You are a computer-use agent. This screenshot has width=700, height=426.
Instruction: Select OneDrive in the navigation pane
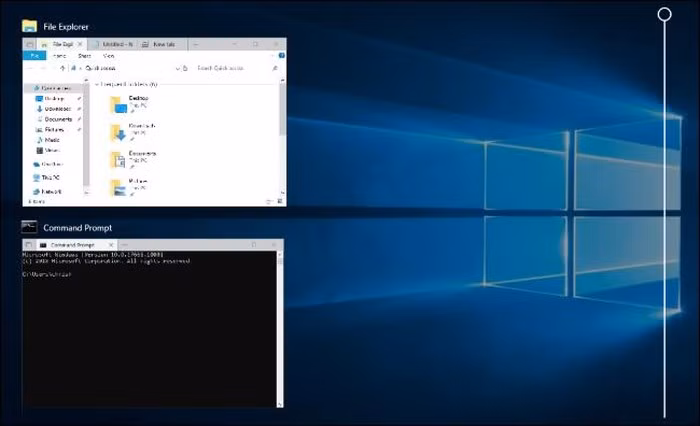coord(49,164)
